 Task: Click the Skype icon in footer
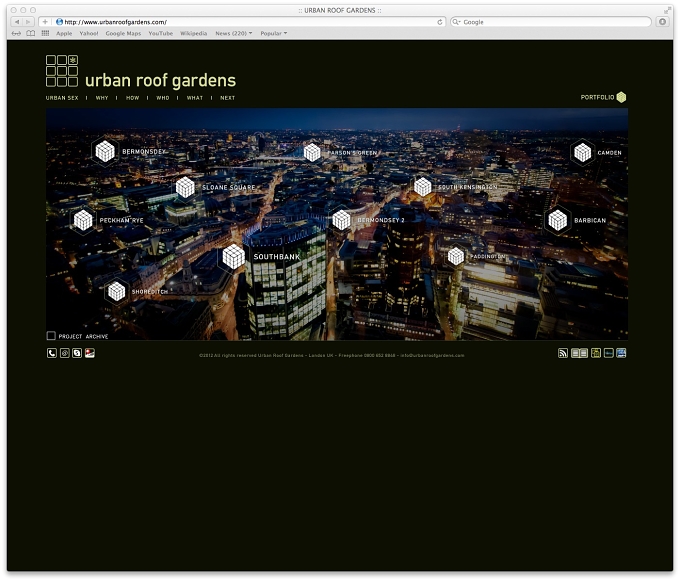(77, 353)
